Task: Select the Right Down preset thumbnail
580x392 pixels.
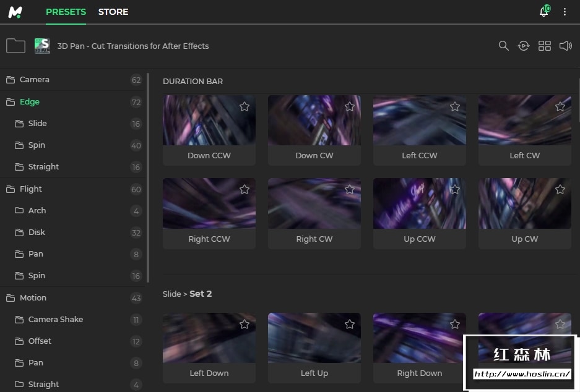Action: (420, 338)
